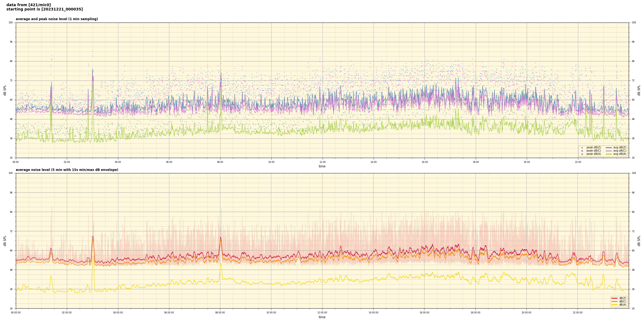Click the upper chart 'time' axis label
Viewport: 644px width, 322px height.
[x=322, y=166]
